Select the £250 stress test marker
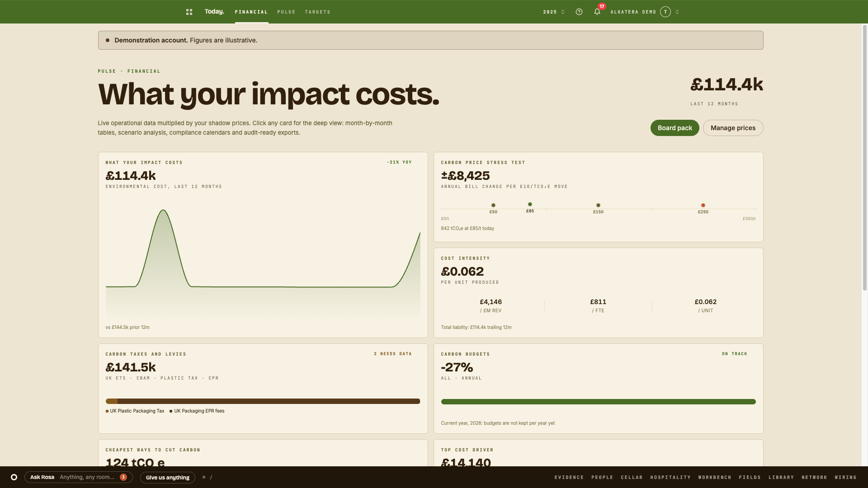 [703, 206]
